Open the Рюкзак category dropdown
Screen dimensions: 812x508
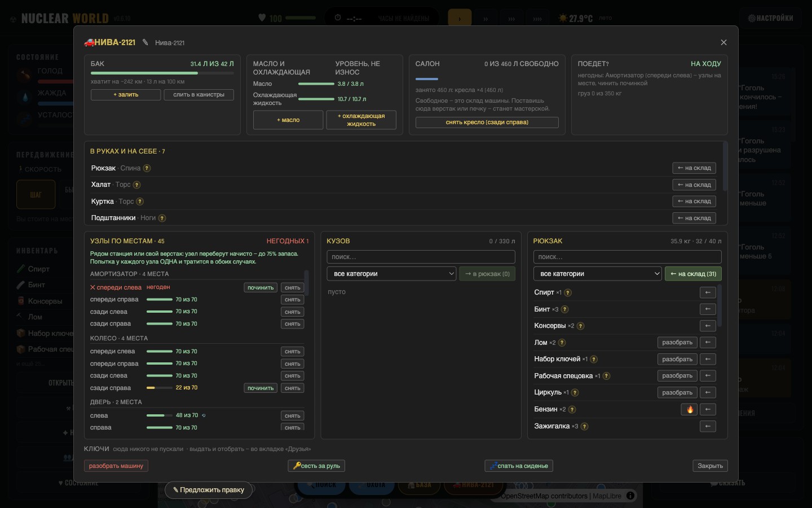pos(598,274)
